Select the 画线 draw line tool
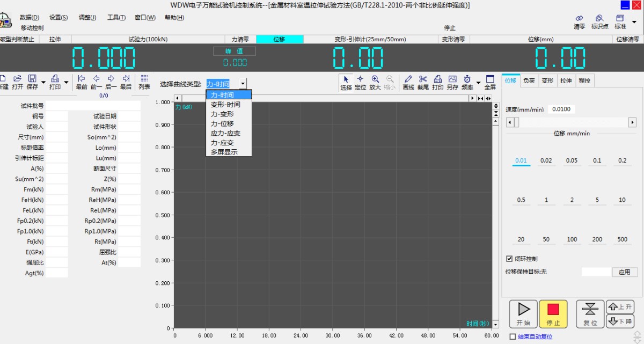The width and height of the screenshot is (644, 344). 409,83
